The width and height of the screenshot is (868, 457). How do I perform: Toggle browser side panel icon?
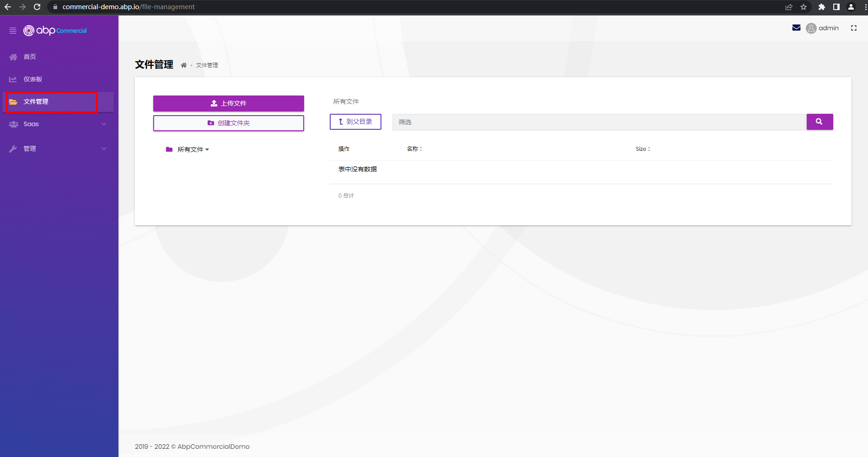pos(836,7)
